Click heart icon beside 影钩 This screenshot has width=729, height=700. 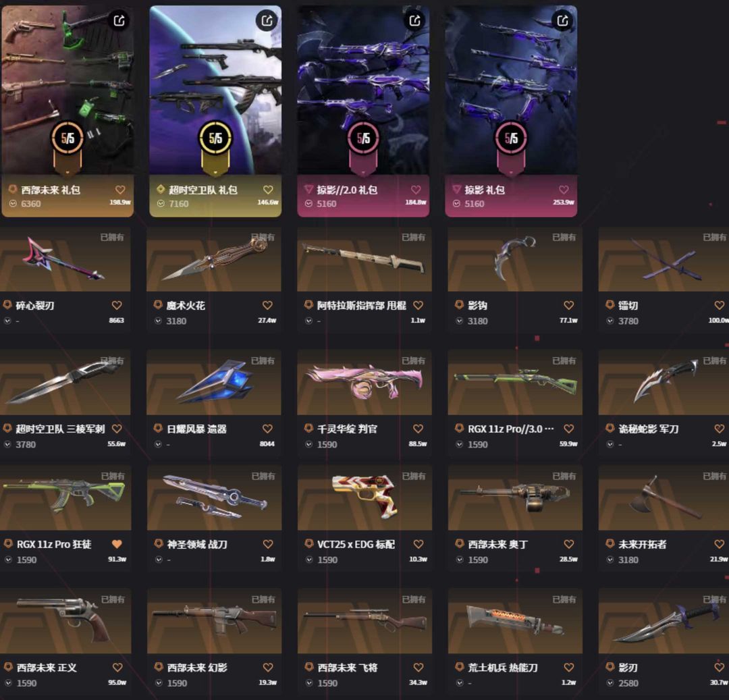tap(568, 305)
